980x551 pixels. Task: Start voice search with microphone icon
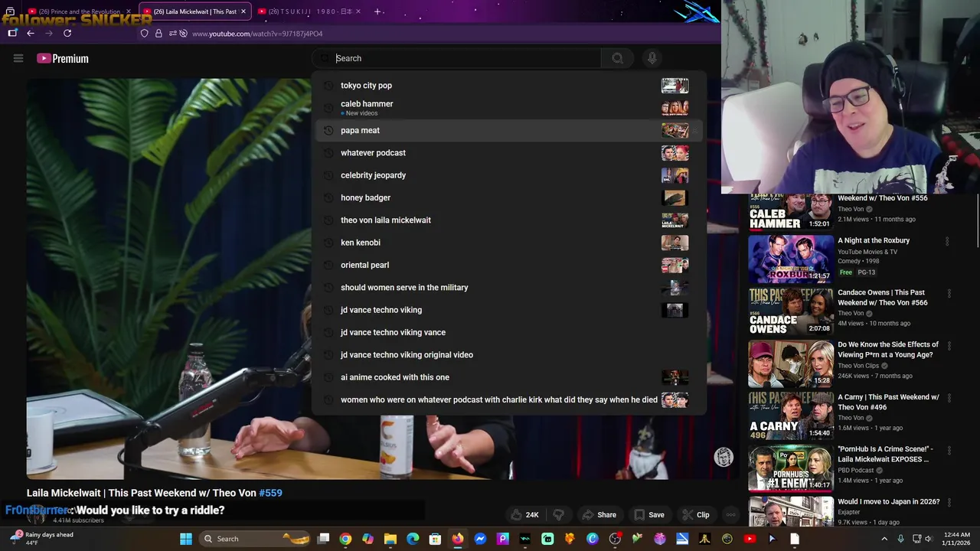pyautogui.click(x=652, y=58)
